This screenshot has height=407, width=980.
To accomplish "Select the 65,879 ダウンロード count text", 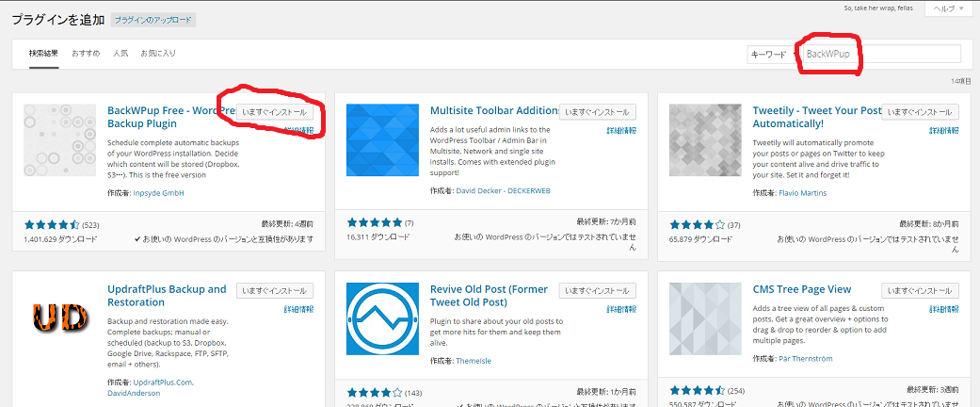I will coord(700,238).
